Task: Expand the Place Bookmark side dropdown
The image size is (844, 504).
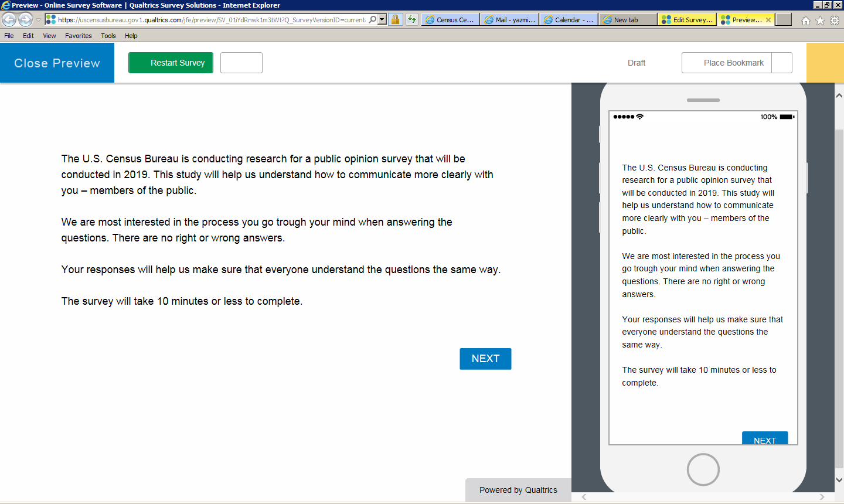Action: click(x=782, y=63)
